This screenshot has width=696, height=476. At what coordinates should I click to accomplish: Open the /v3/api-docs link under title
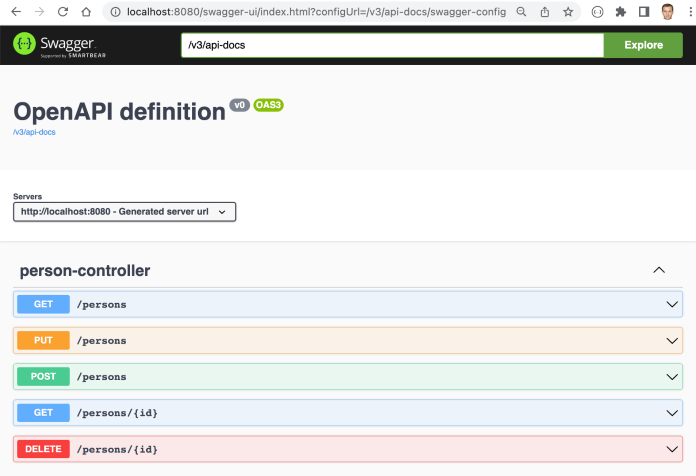click(x=34, y=131)
